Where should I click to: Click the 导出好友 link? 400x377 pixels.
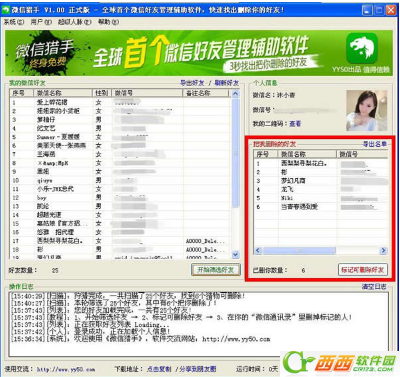(x=192, y=83)
